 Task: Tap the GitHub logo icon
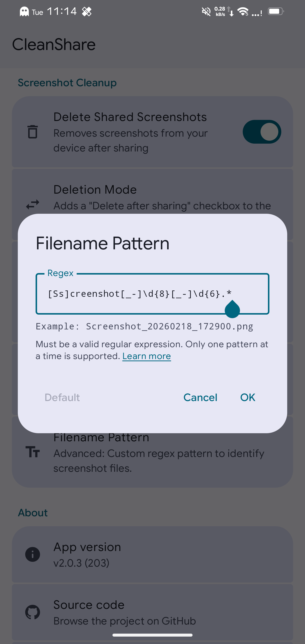tap(32, 612)
